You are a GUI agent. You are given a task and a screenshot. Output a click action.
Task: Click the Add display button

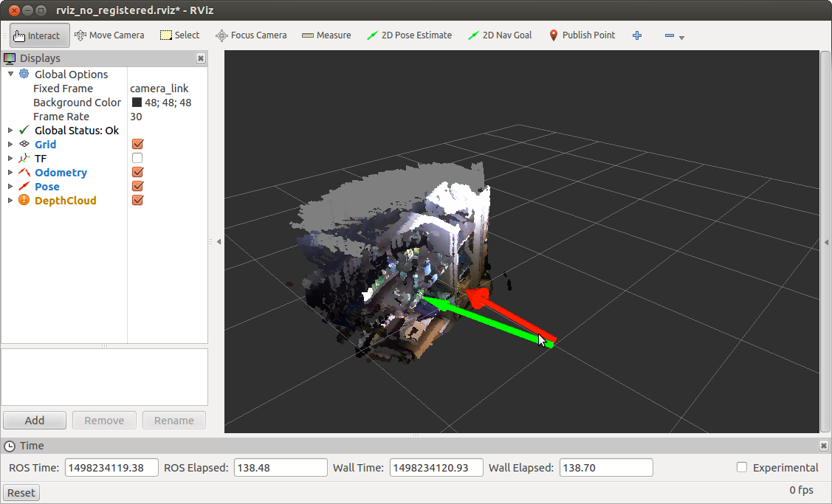point(35,420)
